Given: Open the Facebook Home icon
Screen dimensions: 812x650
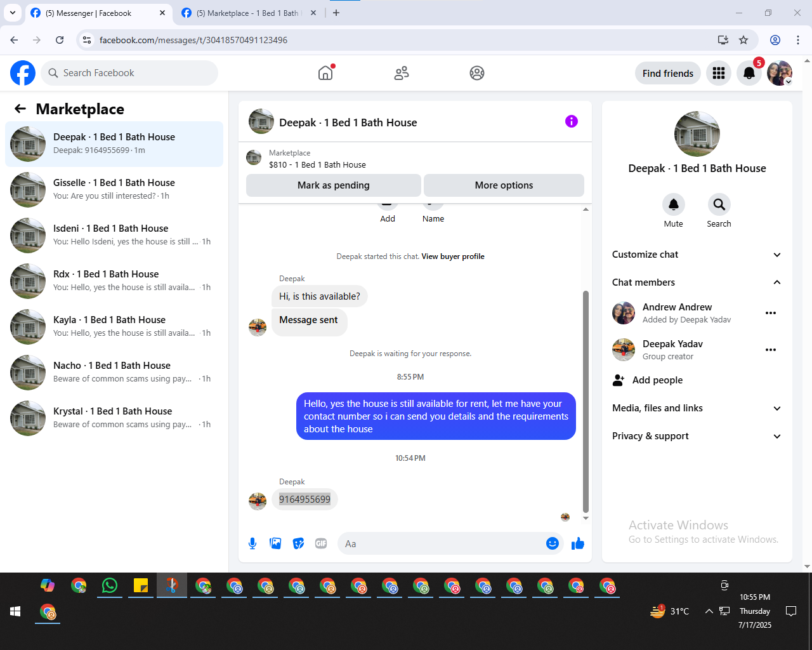Looking at the screenshot, I should tap(325, 73).
